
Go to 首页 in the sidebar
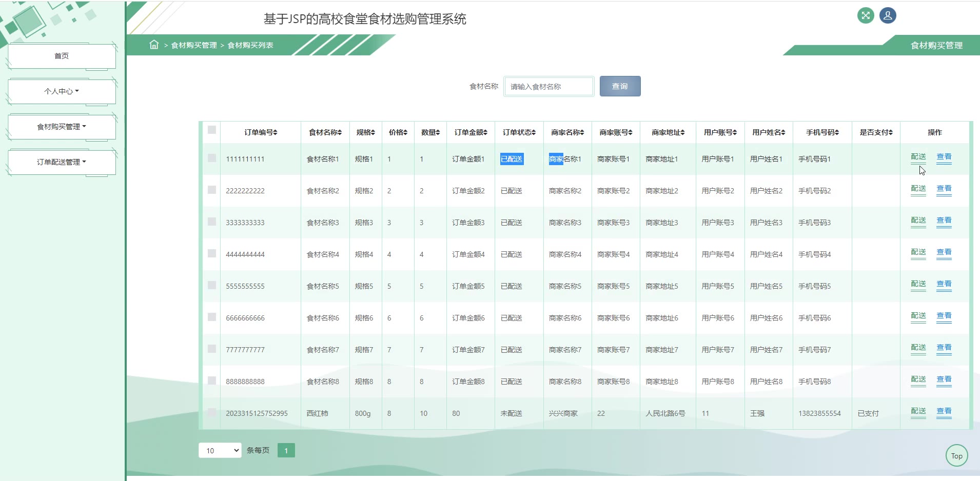(62, 56)
